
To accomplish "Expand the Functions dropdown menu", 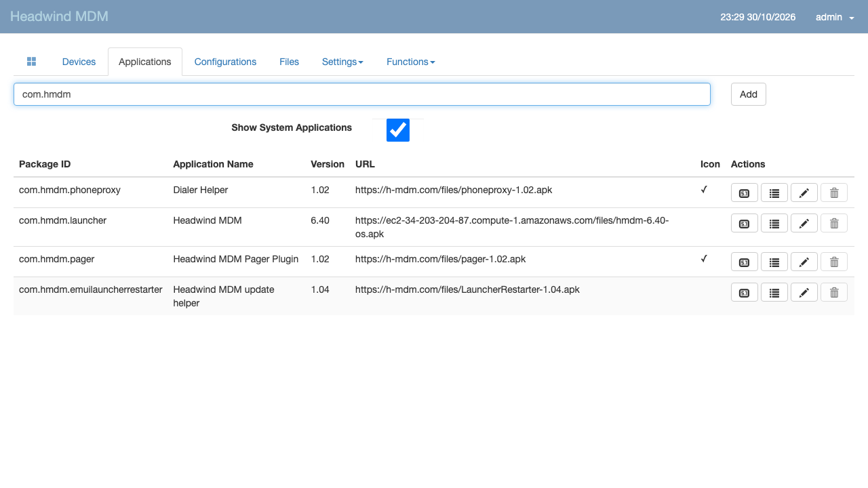I will click(x=410, y=62).
